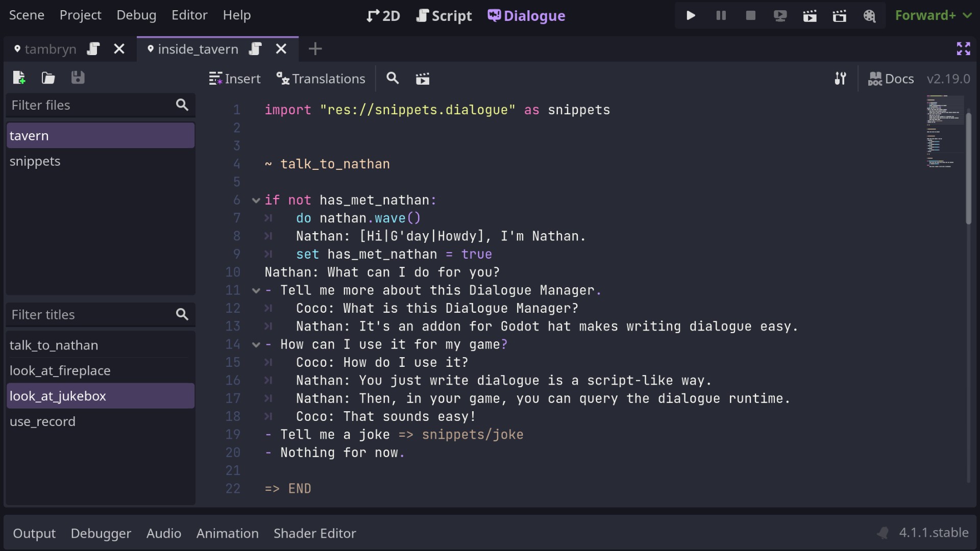Select the look_at_jukebox title
Image resolution: width=980 pixels, height=551 pixels.
point(59,396)
